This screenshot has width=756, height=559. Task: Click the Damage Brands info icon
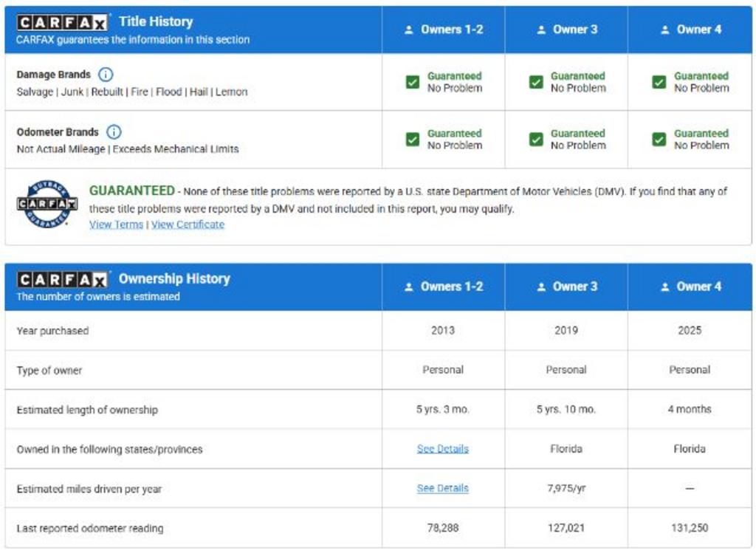[x=106, y=75]
